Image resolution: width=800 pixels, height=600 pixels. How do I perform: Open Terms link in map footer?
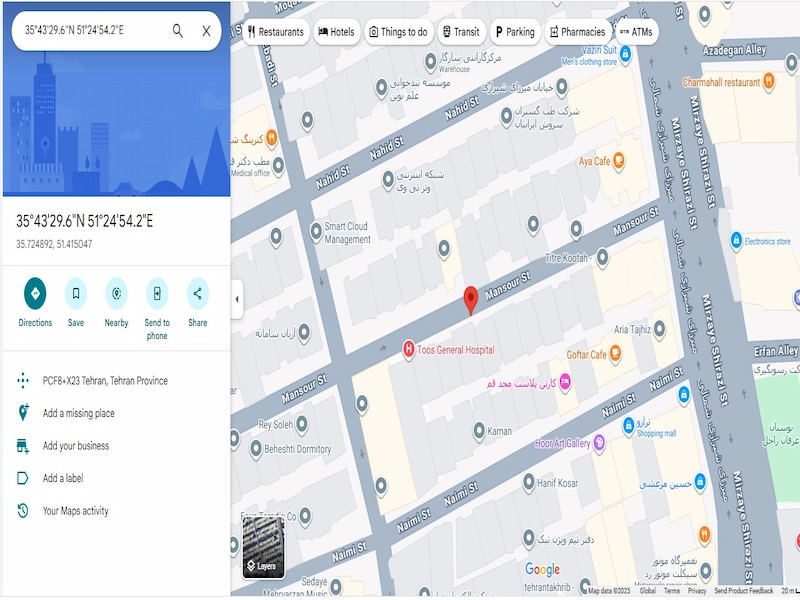pyautogui.click(x=671, y=591)
